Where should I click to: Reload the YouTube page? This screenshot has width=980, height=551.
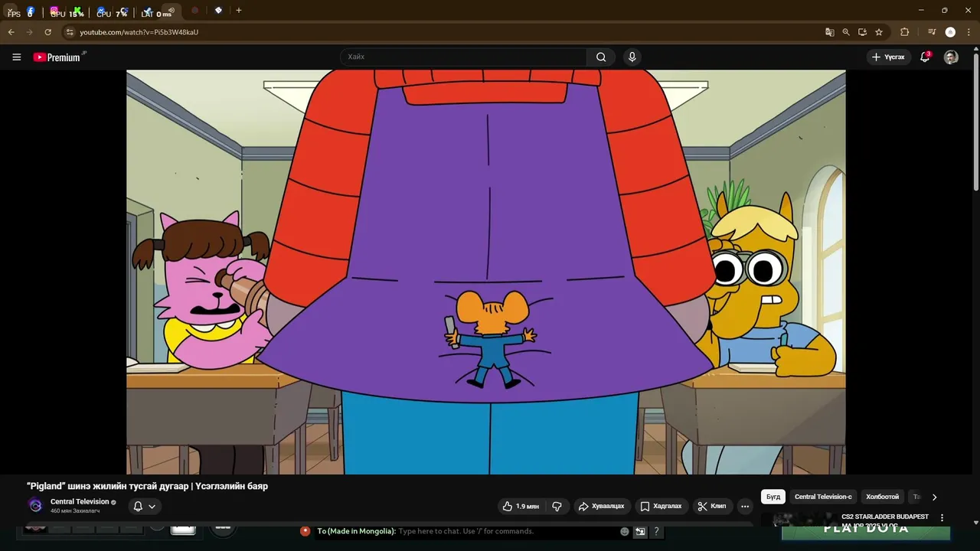point(47,32)
